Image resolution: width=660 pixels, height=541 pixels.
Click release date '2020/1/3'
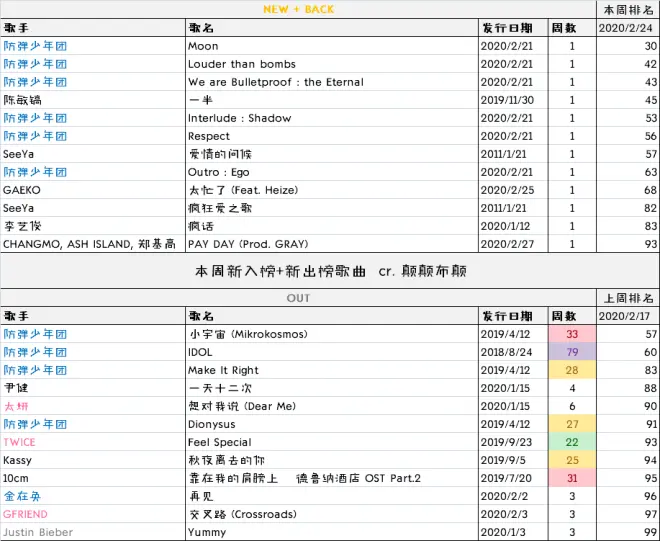[x=513, y=532]
